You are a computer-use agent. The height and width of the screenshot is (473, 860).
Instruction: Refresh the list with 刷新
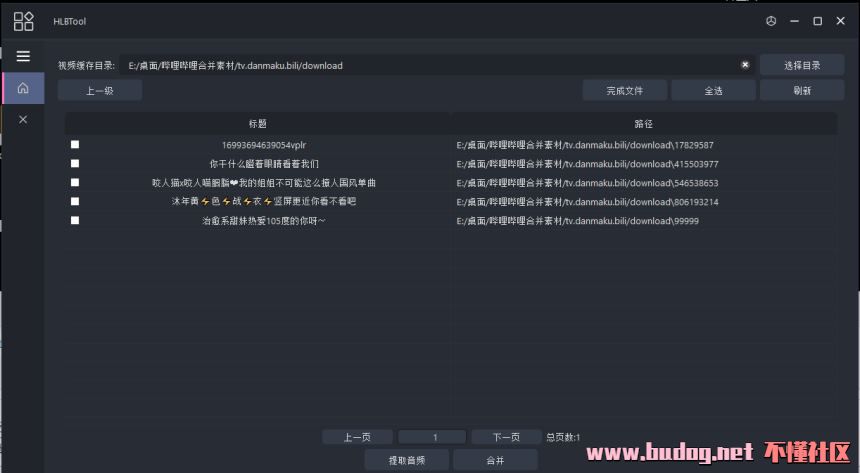(x=802, y=91)
